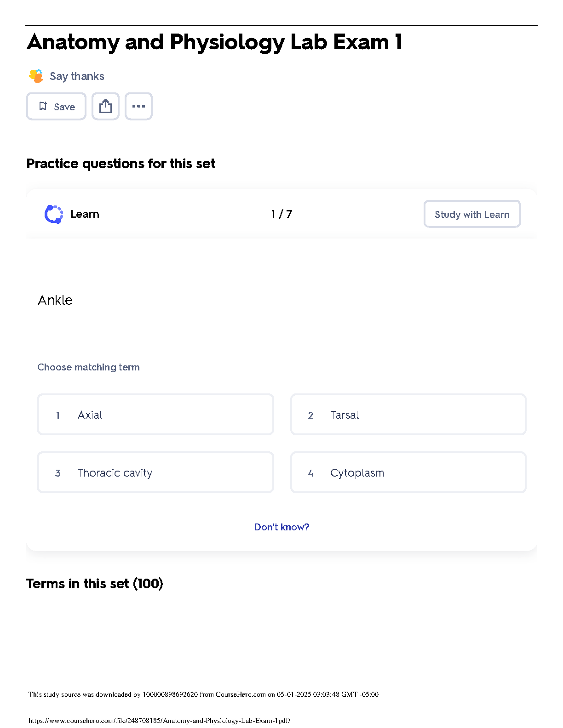
Task: Click the Say thanks text link
Action: 77,76
